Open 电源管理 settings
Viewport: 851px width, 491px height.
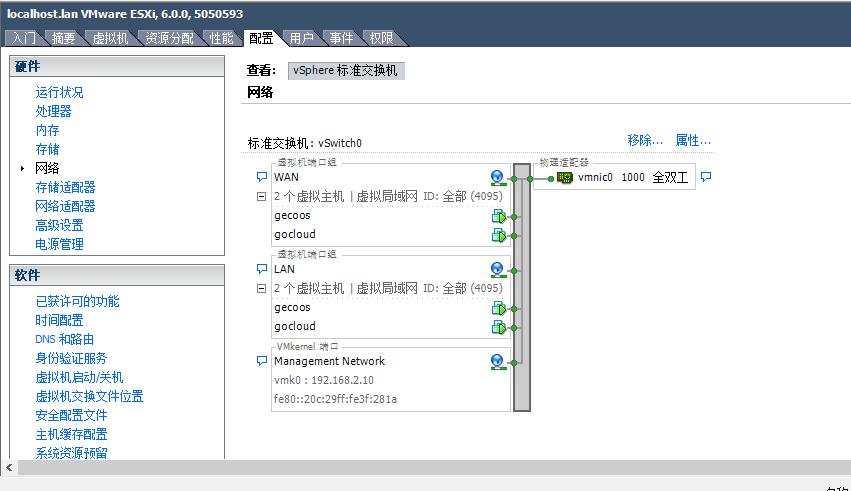click(59, 244)
